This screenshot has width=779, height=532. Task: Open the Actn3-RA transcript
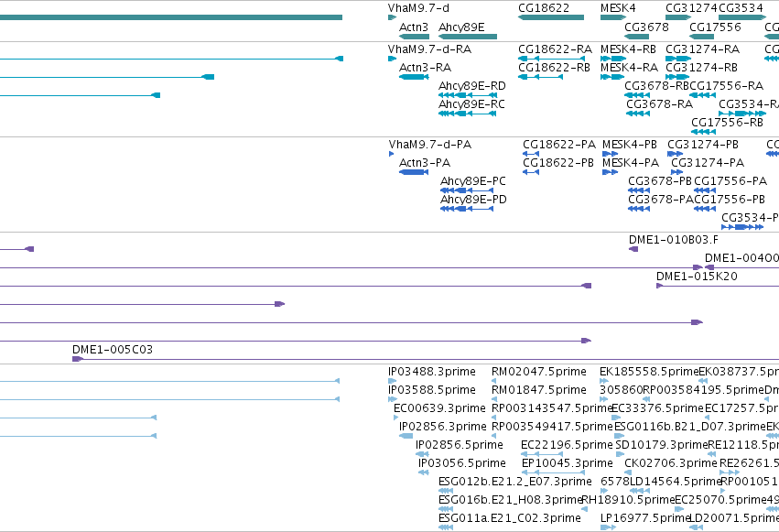[x=414, y=77]
